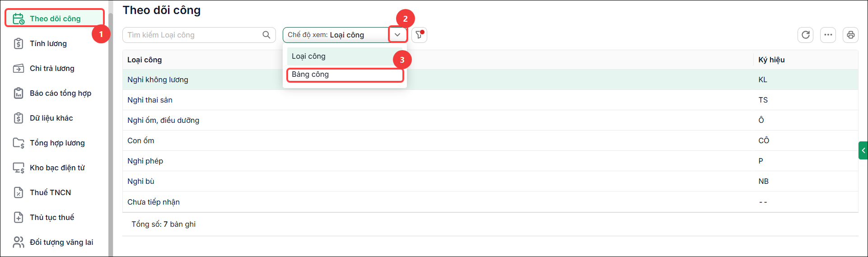Click the Nghỉ phép row
The width and height of the screenshot is (868, 257).
[490, 161]
